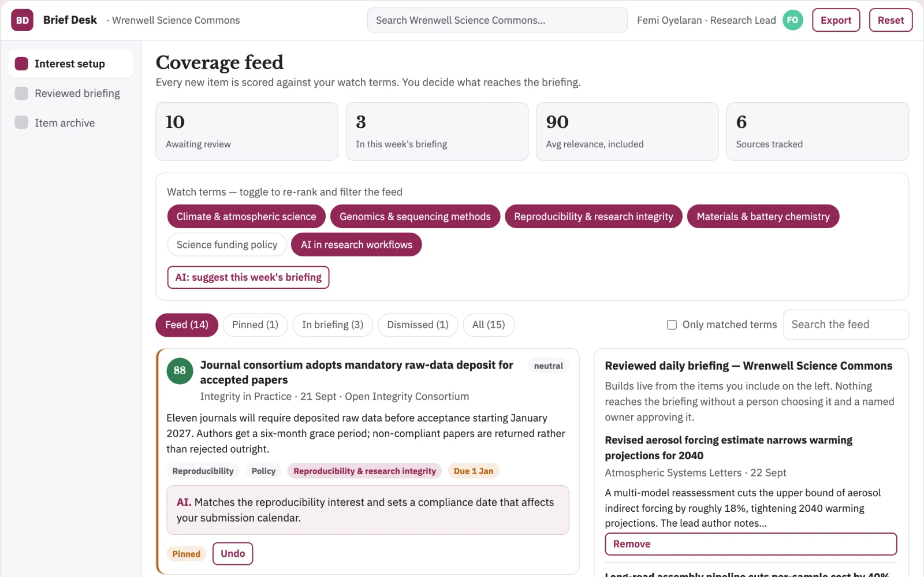This screenshot has height=577, width=924.
Task: Remove aerosol forcing item from briefing
Action: [751, 544]
